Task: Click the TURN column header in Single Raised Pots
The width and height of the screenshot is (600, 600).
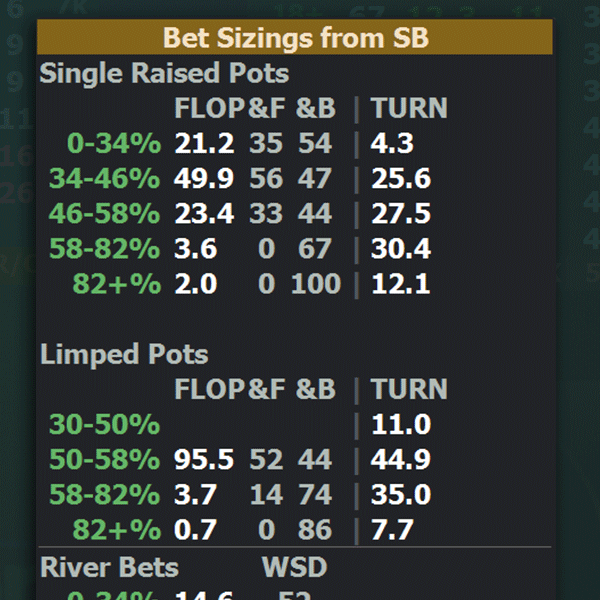Action: pyautogui.click(x=409, y=108)
